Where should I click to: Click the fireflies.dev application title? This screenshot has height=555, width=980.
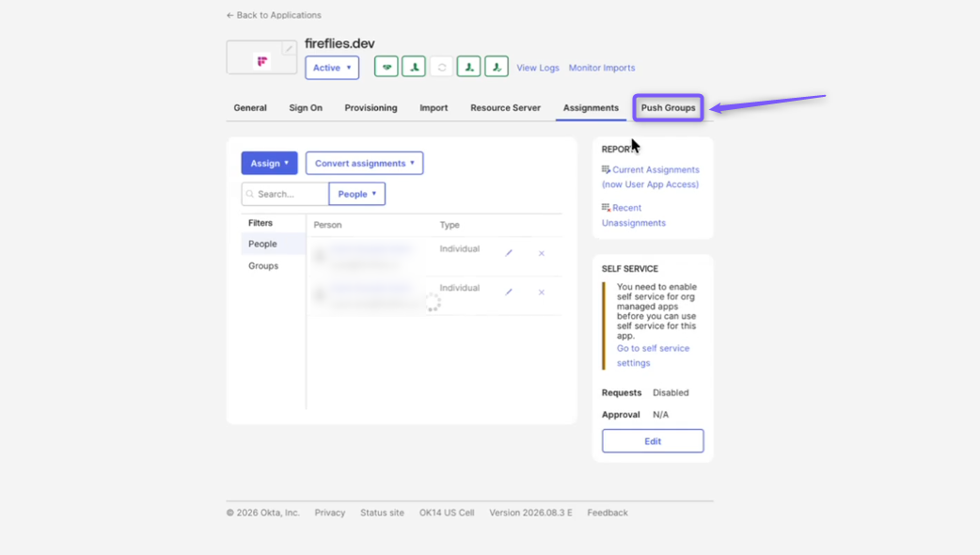tap(340, 43)
